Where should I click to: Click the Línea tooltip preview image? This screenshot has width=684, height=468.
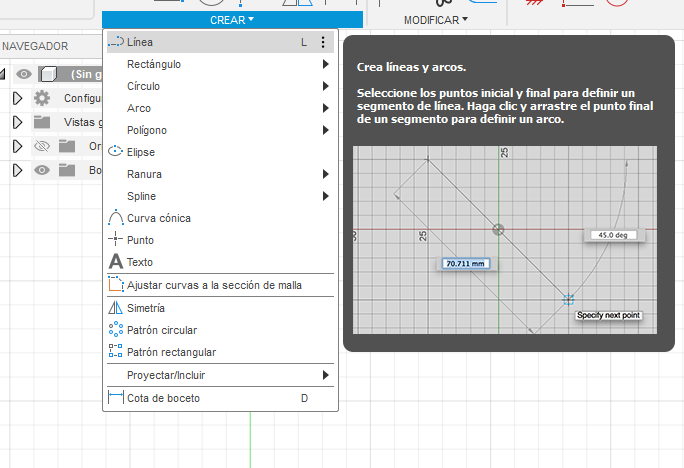505,240
